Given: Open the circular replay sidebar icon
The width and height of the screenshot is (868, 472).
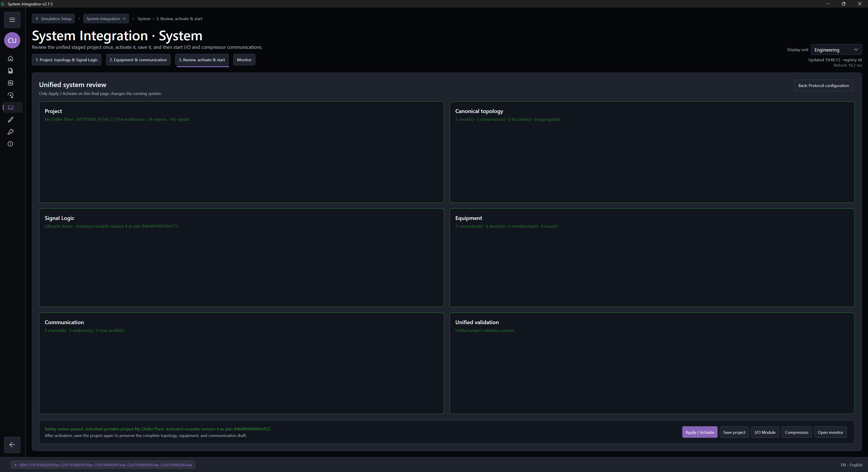Looking at the screenshot, I should click(10, 95).
